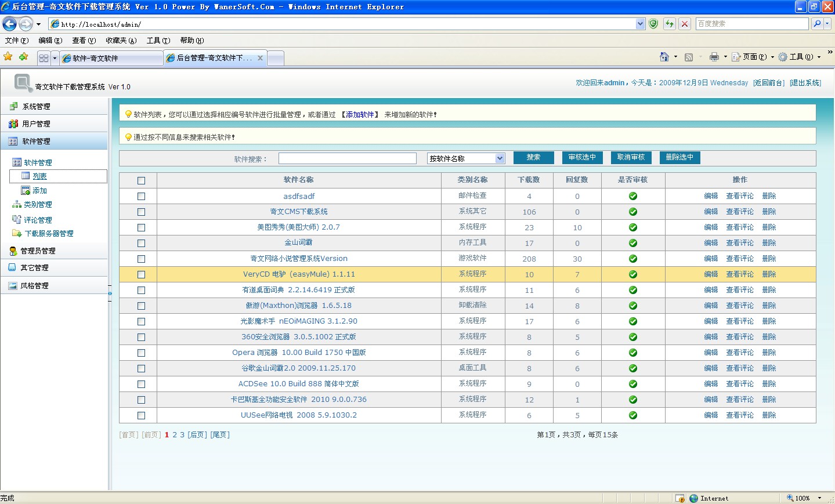
Task: Click 查看评论 for 金山词霸 row
Action: pos(740,243)
